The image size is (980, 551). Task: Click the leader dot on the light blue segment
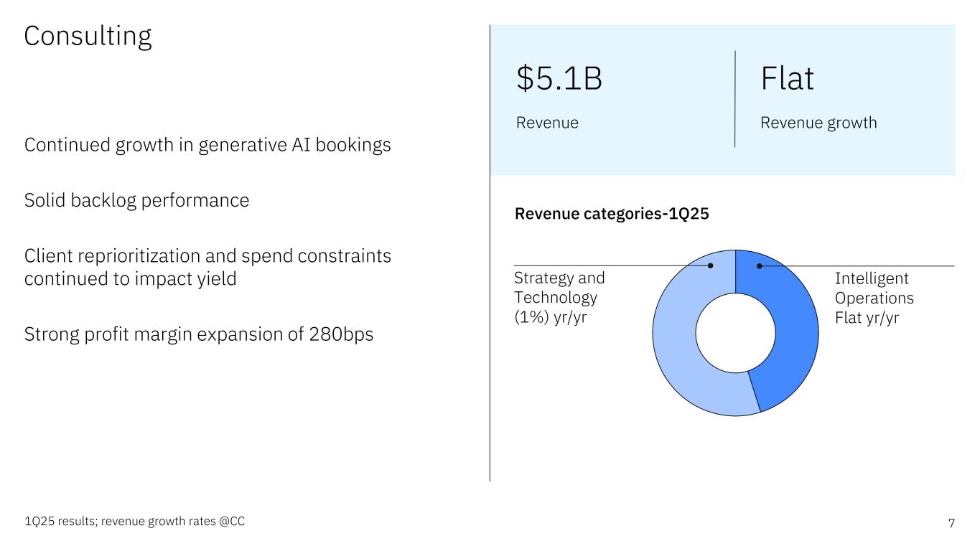[711, 265]
